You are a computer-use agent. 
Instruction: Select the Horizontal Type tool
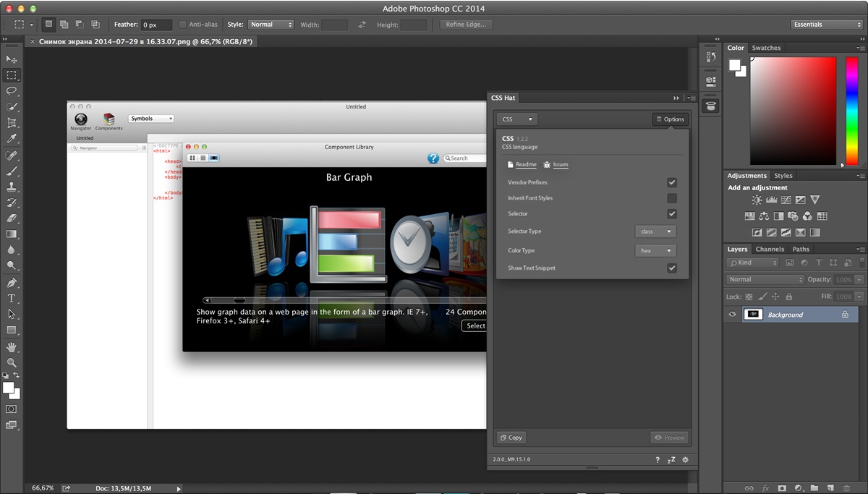(12, 298)
